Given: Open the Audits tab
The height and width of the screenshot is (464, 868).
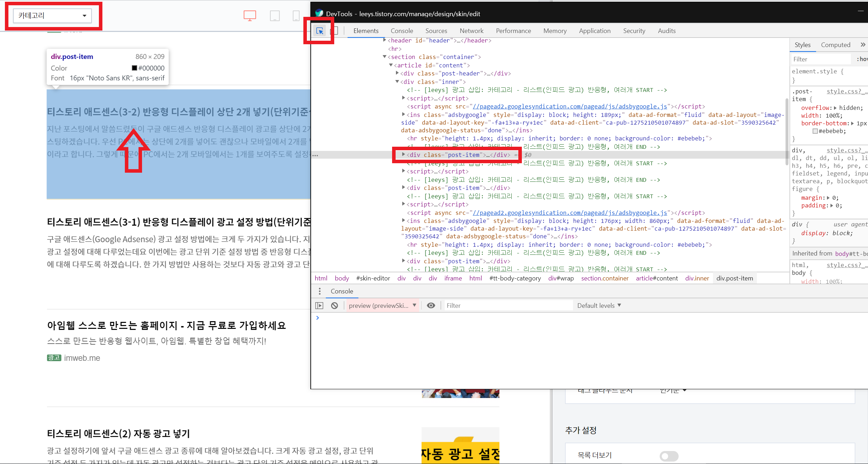Looking at the screenshot, I should 666,31.
